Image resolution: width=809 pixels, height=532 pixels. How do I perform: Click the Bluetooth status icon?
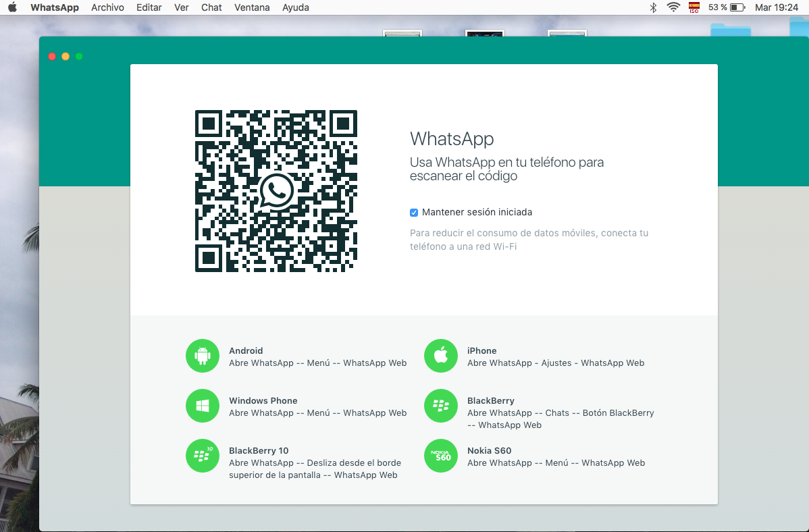pos(652,7)
